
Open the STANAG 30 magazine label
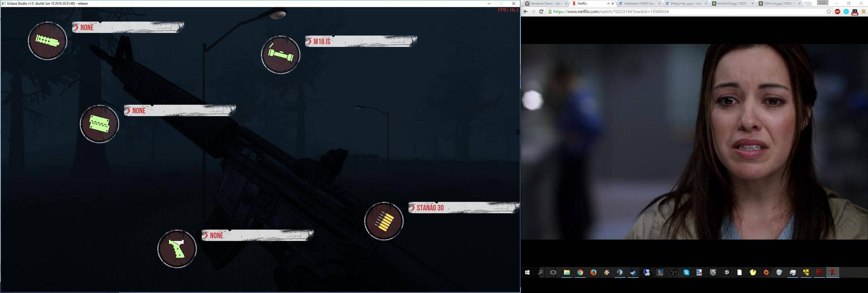464,208
